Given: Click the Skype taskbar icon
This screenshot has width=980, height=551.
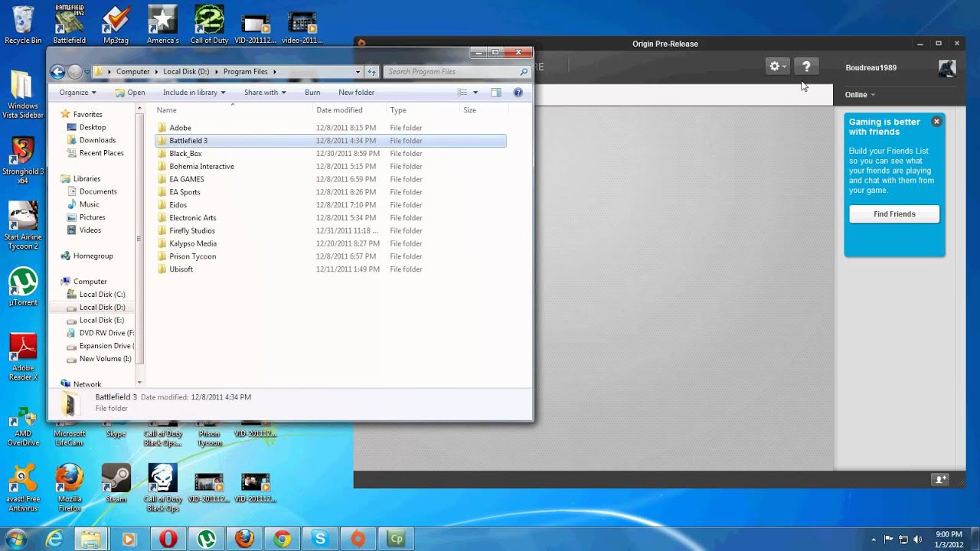Looking at the screenshot, I should click(320, 539).
